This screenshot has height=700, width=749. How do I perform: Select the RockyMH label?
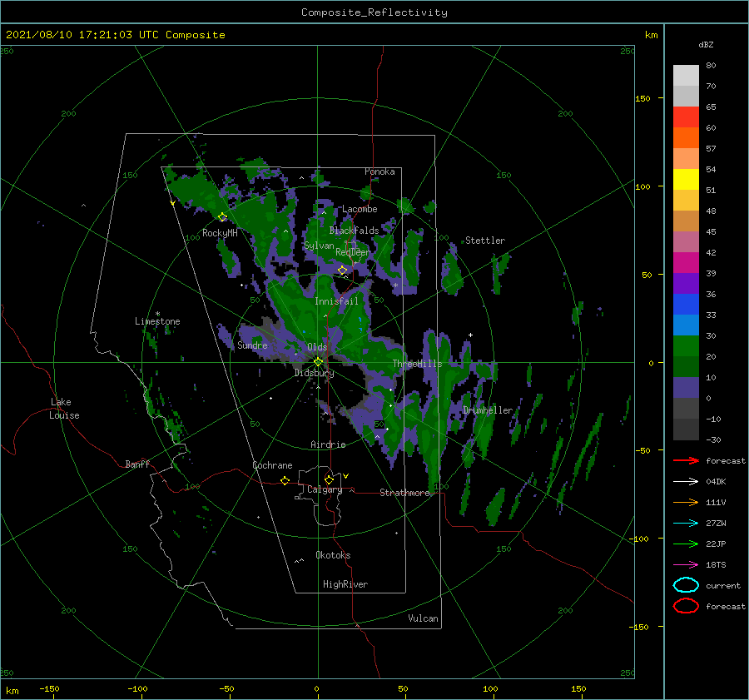(x=220, y=233)
